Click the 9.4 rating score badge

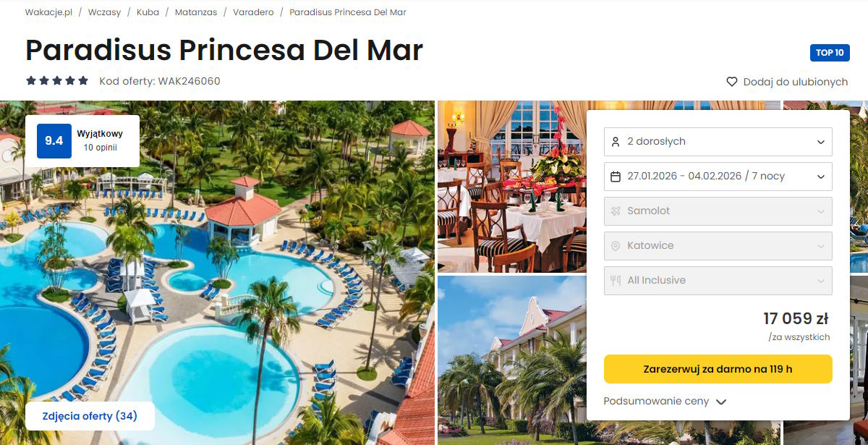pos(54,141)
